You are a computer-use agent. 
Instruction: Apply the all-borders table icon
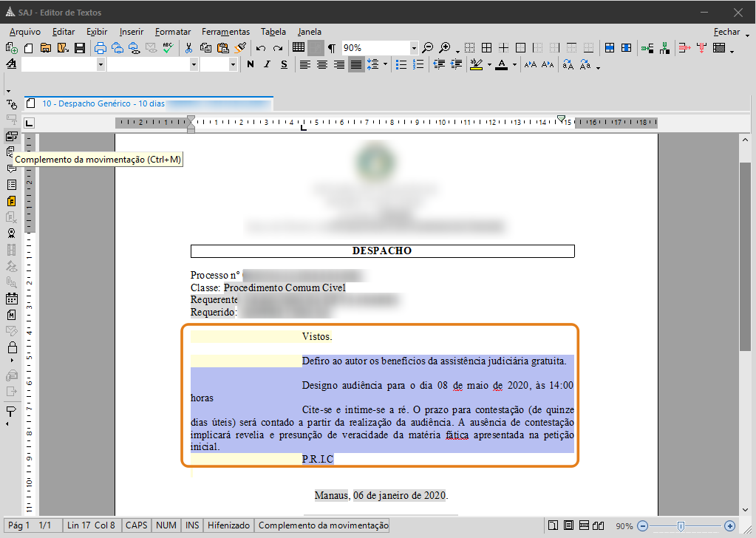tap(487, 48)
